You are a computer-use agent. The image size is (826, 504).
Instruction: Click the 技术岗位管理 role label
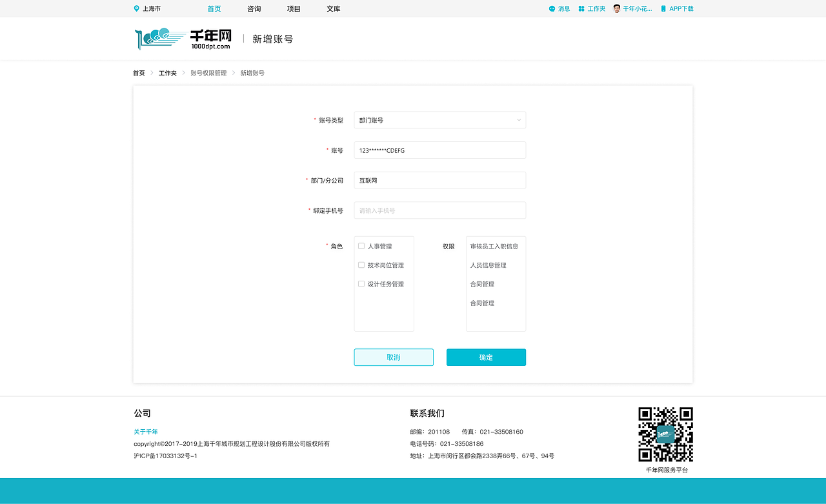386,265
